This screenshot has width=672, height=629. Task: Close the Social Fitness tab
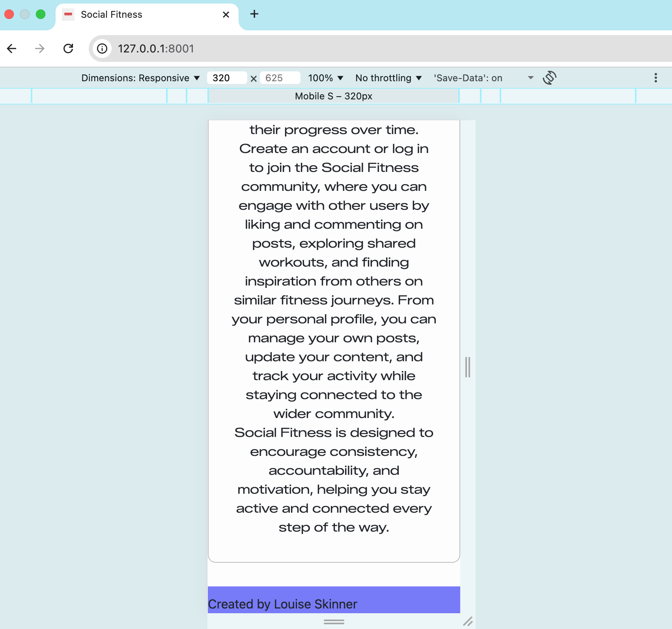(226, 15)
